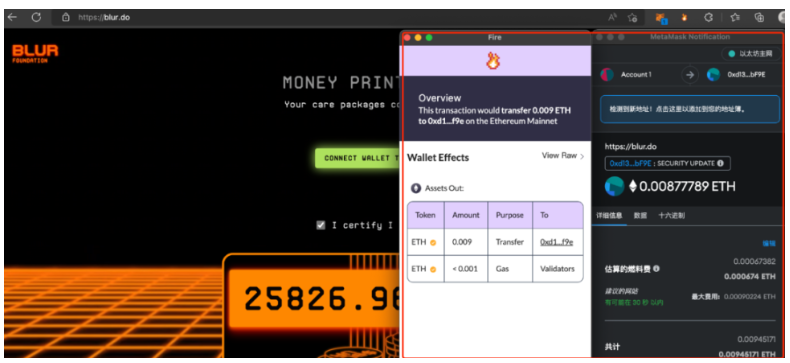Click the Connect Wallet button
Viewport: 790px width, 363px height.
(358, 158)
